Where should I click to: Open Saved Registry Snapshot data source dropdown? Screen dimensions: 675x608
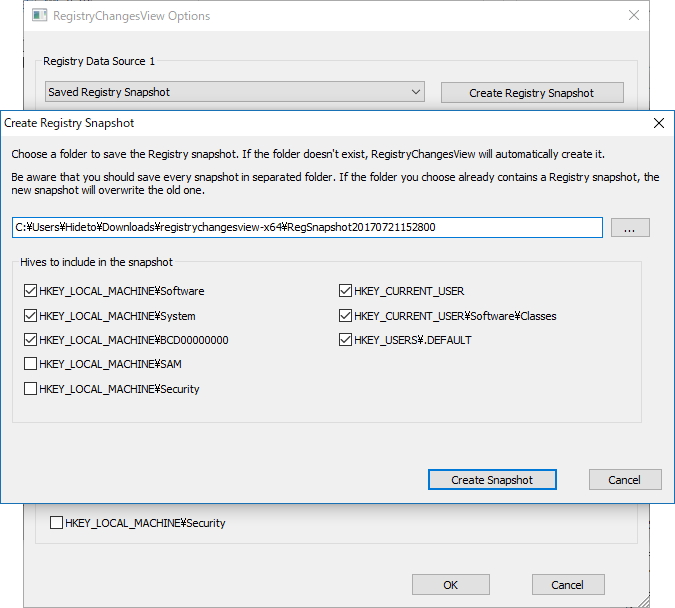235,92
